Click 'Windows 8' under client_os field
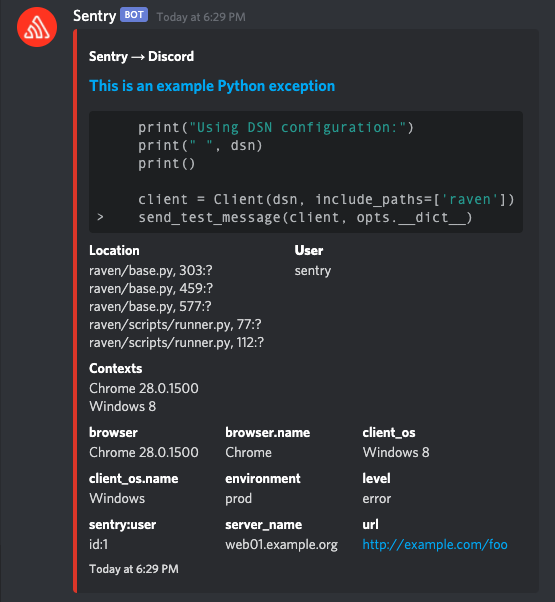 [396, 452]
